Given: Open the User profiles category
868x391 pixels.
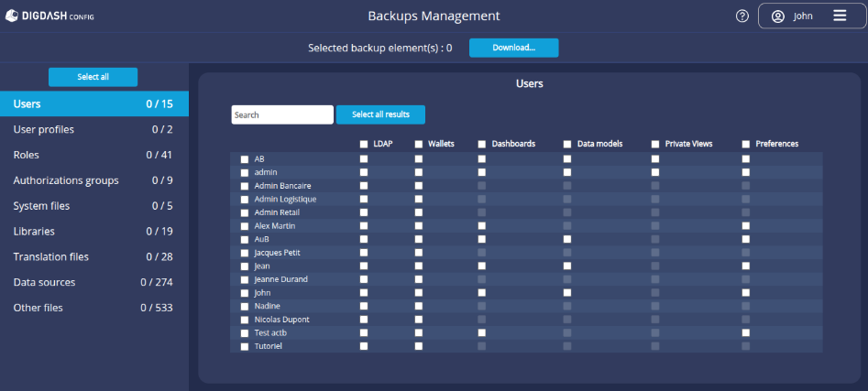Looking at the screenshot, I should [94, 129].
